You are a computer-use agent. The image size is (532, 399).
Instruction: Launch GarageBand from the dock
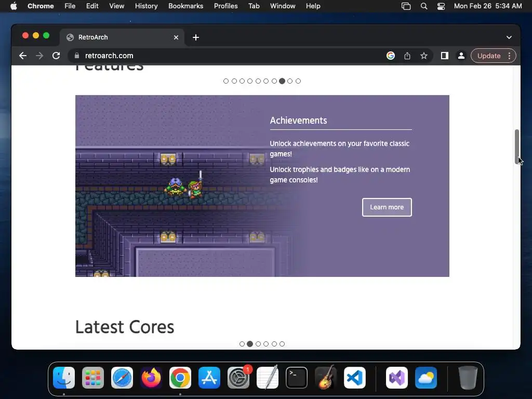[x=326, y=378]
